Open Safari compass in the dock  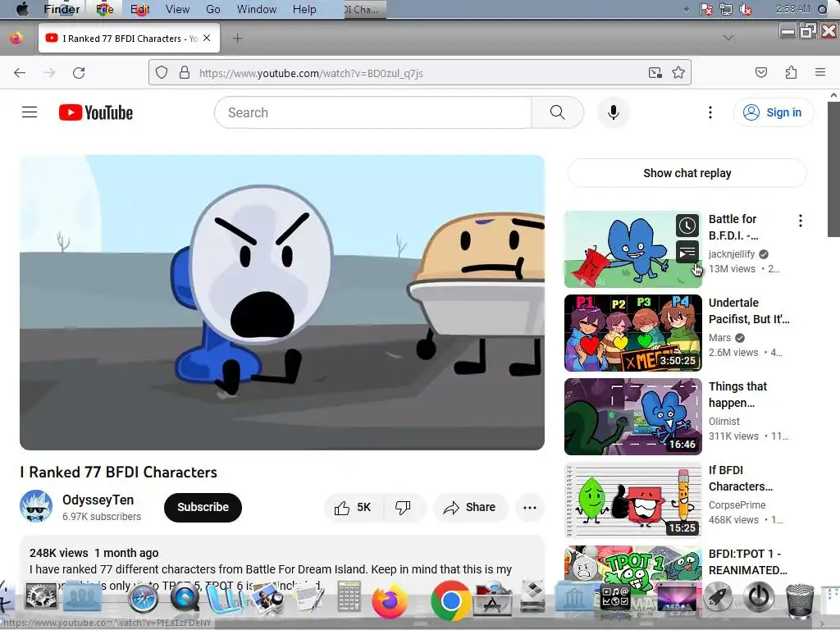143,598
